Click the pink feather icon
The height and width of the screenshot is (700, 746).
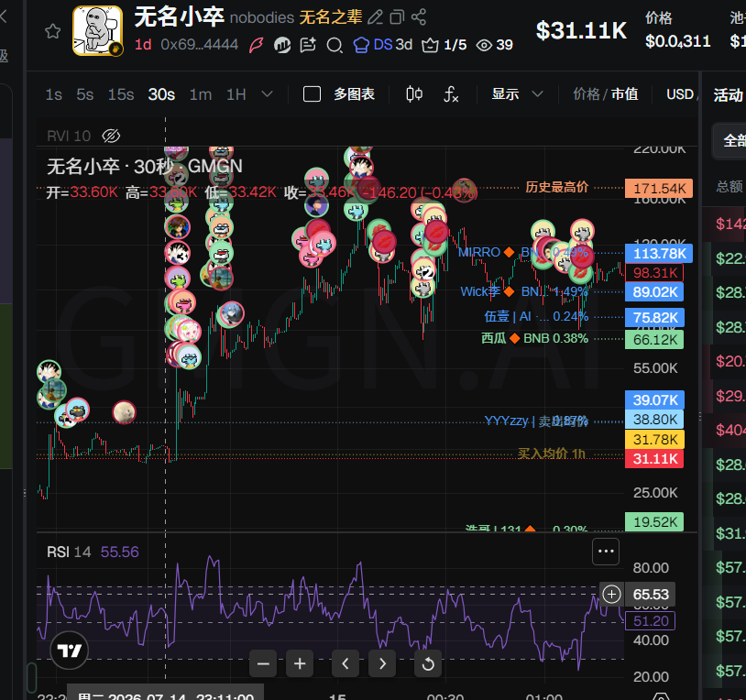click(x=257, y=45)
